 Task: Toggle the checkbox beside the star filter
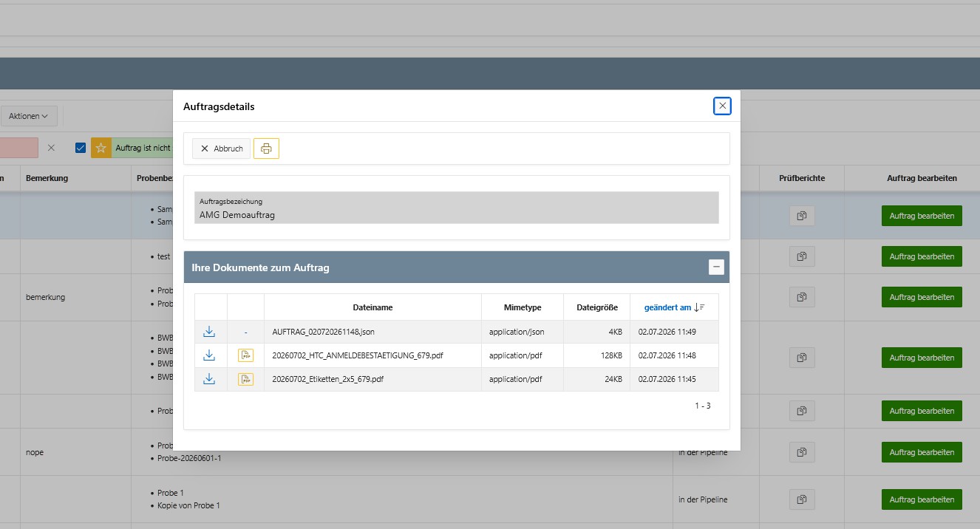pyautogui.click(x=81, y=148)
